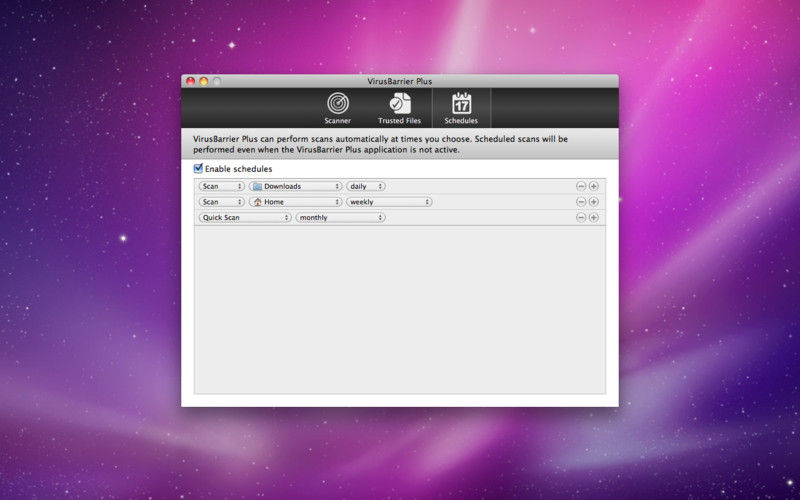Screen dimensions: 800x500
Task: Open the Scan dropdown in the Home row
Action: [x=221, y=202]
